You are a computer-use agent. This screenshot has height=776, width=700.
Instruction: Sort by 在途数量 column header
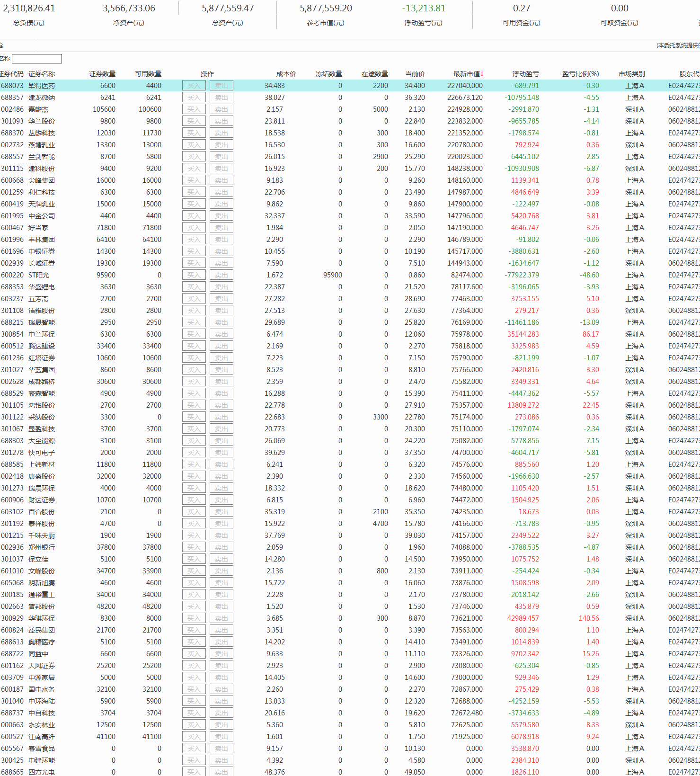click(375, 74)
